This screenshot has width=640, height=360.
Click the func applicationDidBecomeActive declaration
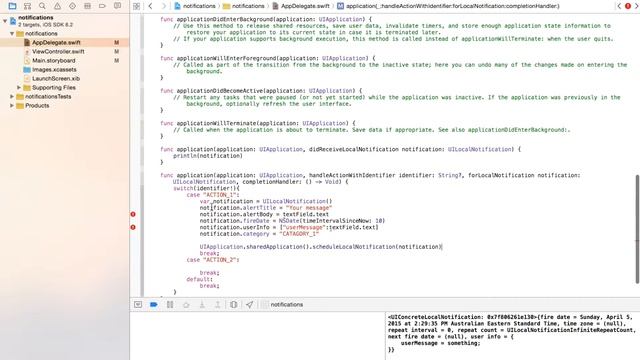[x=261, y=91]
